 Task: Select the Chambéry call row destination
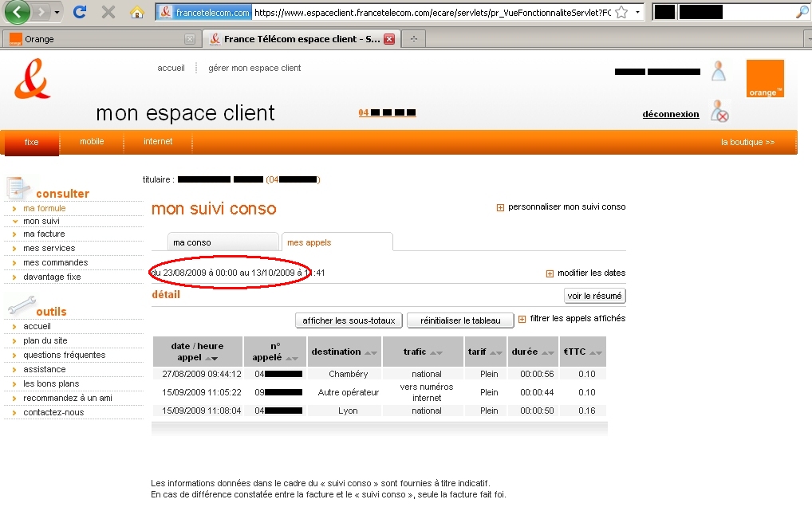[x=348, y=374]
